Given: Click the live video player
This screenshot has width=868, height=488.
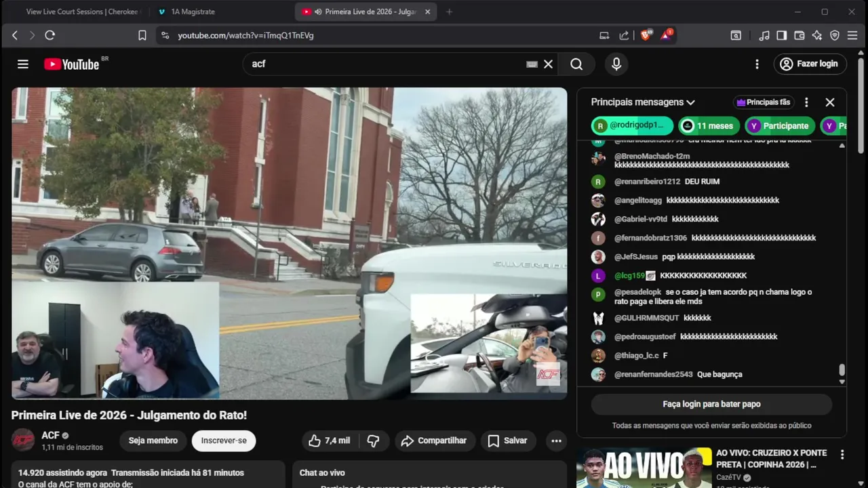Looking at the screenshot, I should coord(289,243).
